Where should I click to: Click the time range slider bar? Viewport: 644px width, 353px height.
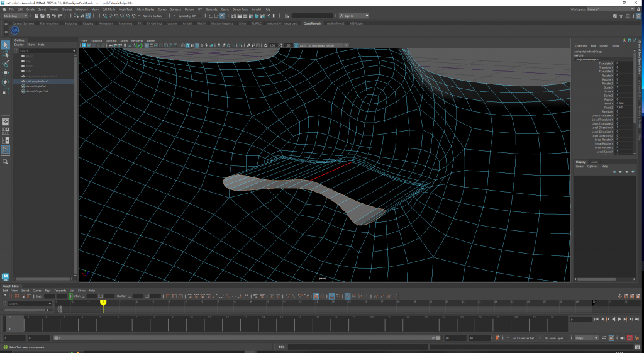tap(246, 338)
